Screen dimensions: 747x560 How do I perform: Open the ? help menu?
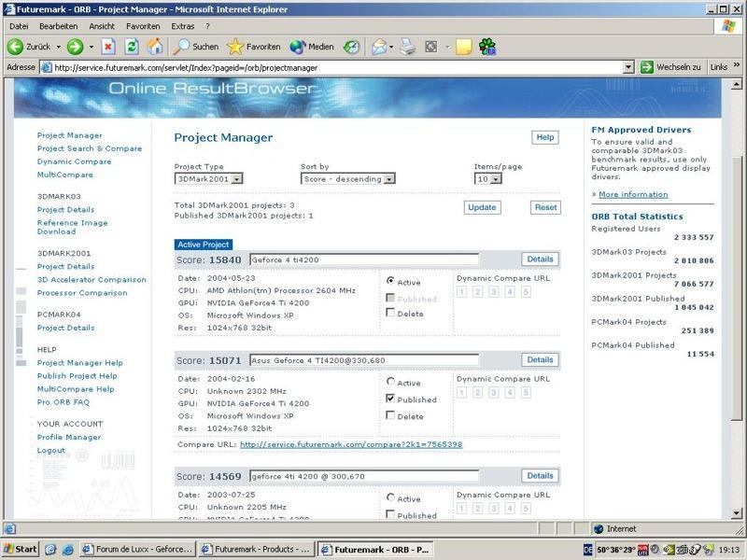click(207, 26)
